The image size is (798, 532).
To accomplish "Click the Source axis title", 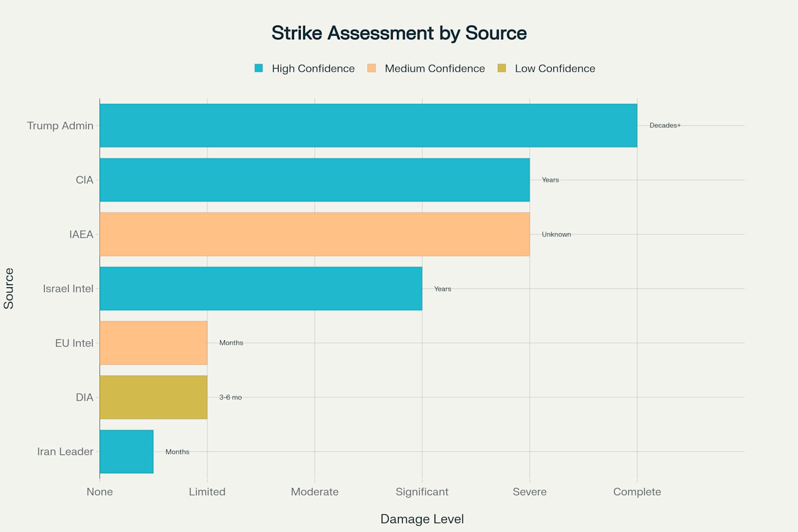I will [9, 289].
